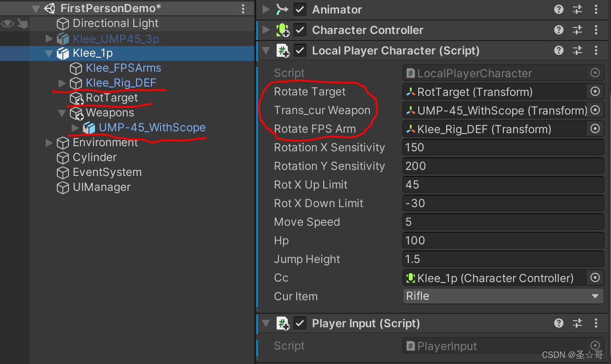The image size is (611, 364).
Task: Select Klee_1p in hierarchy
Action: (93, 54)
